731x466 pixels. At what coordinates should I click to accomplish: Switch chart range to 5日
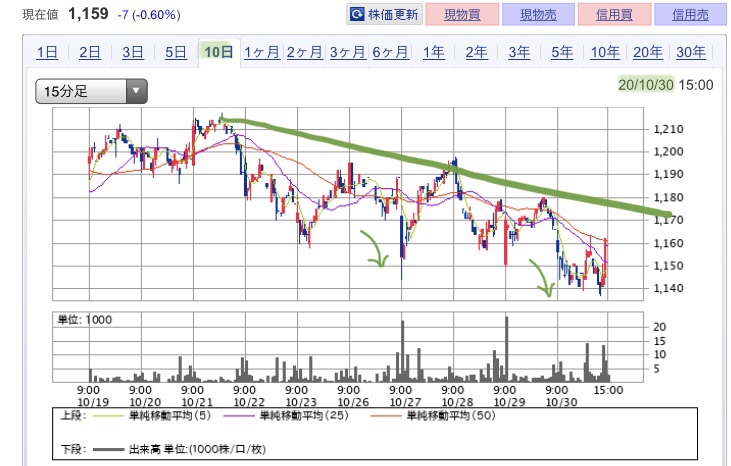(x=176, y=52)
